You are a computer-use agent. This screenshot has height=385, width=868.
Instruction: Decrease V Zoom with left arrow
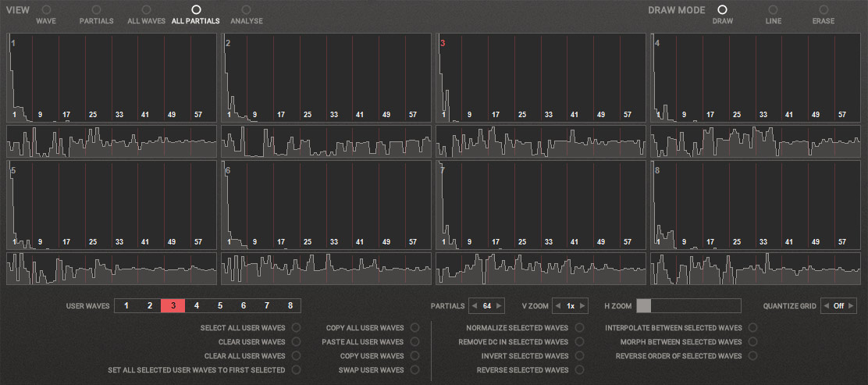tap(558, 305)
